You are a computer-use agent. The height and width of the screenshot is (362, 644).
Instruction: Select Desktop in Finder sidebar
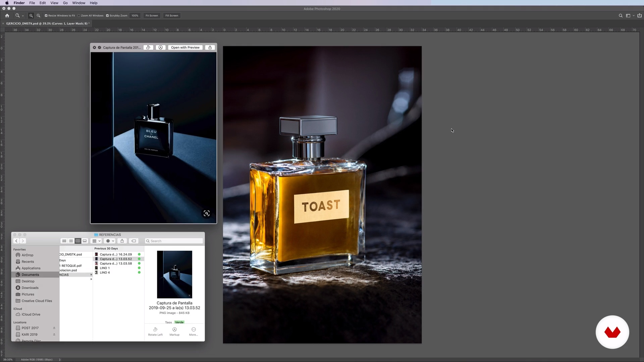point(35,281)
